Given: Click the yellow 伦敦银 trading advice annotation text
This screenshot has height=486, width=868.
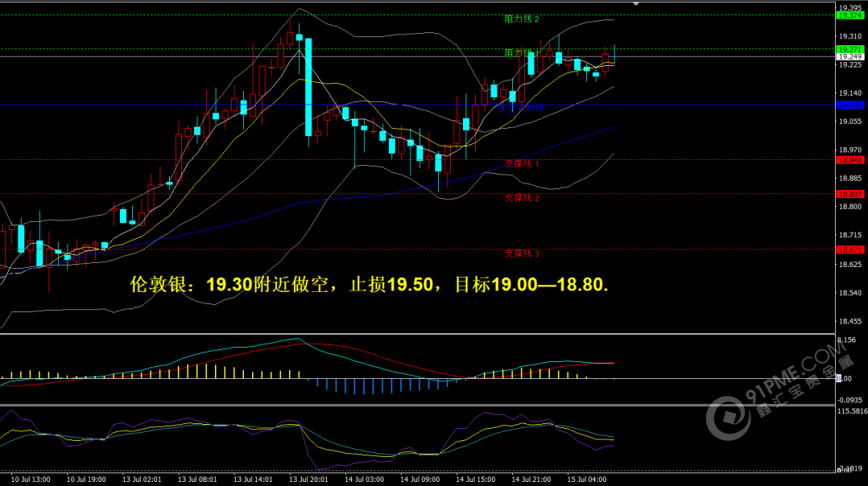Looking at the screenshot, I should [x=370, y=284].
